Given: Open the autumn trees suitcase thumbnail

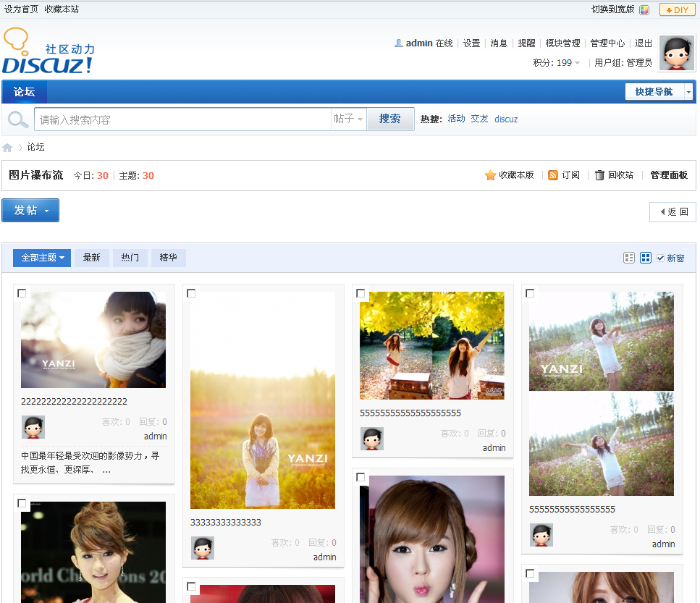Looking at the screenshot, I should pyautogui.click(x=432, y=345).
